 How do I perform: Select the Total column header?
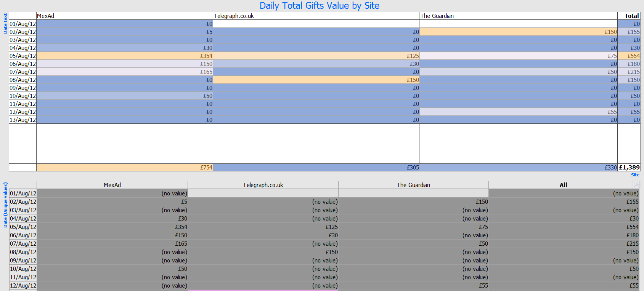point(629,16)
